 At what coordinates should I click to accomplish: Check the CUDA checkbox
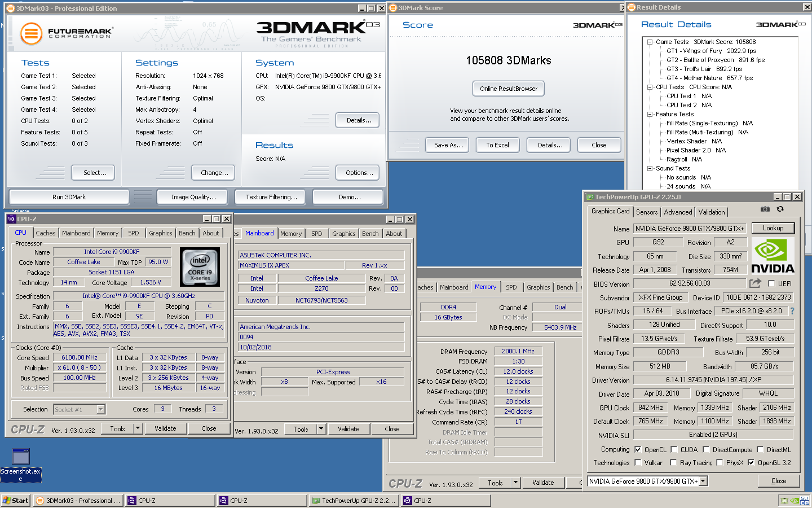673,449
